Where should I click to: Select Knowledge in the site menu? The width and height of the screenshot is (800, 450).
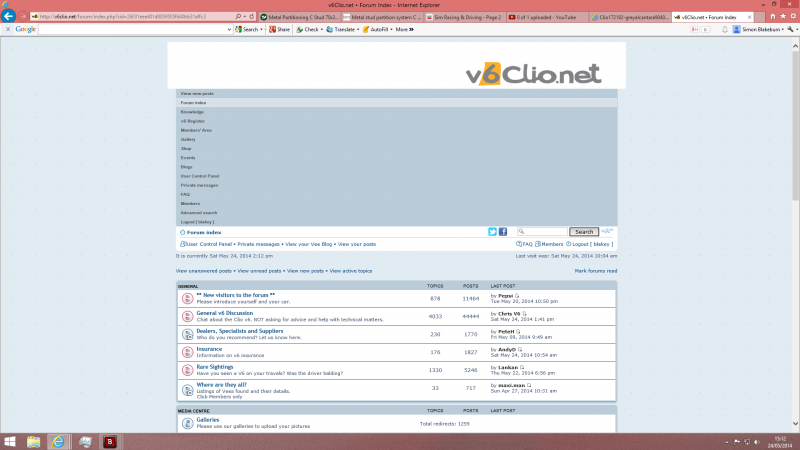pyautogui.click(x=192, y=112)
